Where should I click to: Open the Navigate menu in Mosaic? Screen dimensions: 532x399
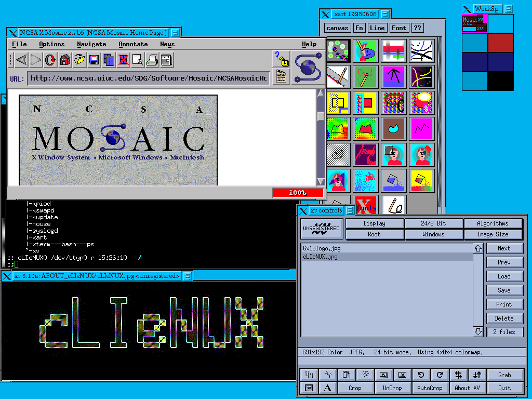91,44
